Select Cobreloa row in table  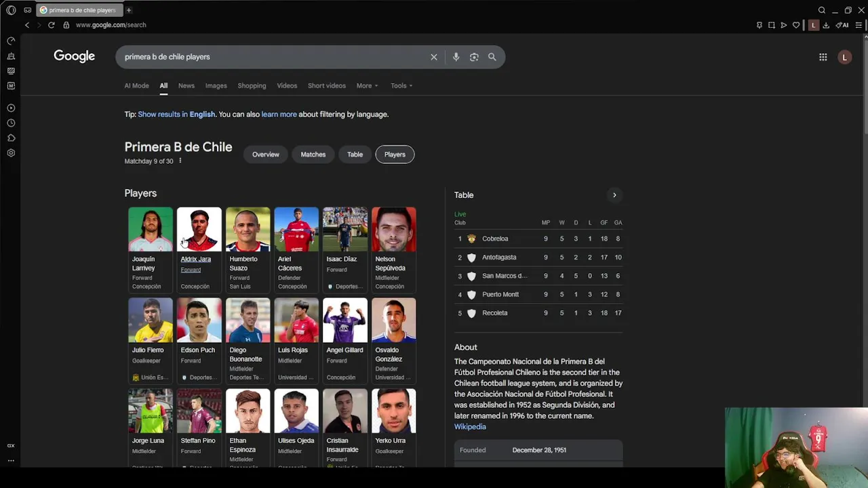(x=538, y=239)
